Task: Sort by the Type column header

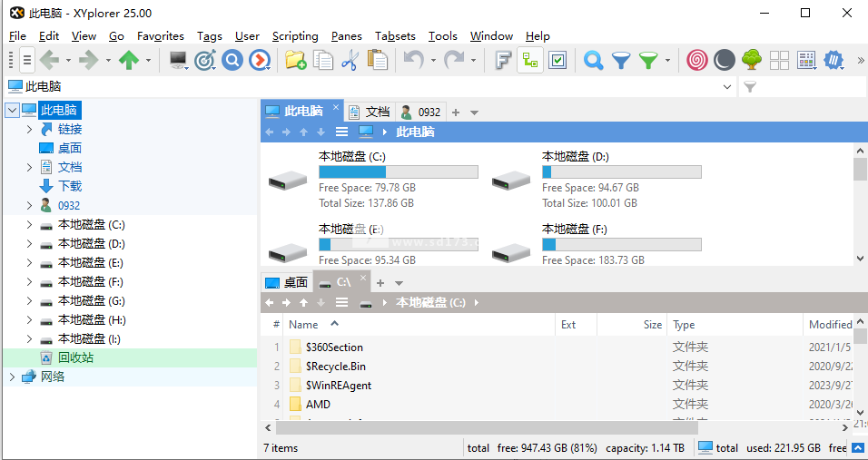Action: click(x=735, y=325)
